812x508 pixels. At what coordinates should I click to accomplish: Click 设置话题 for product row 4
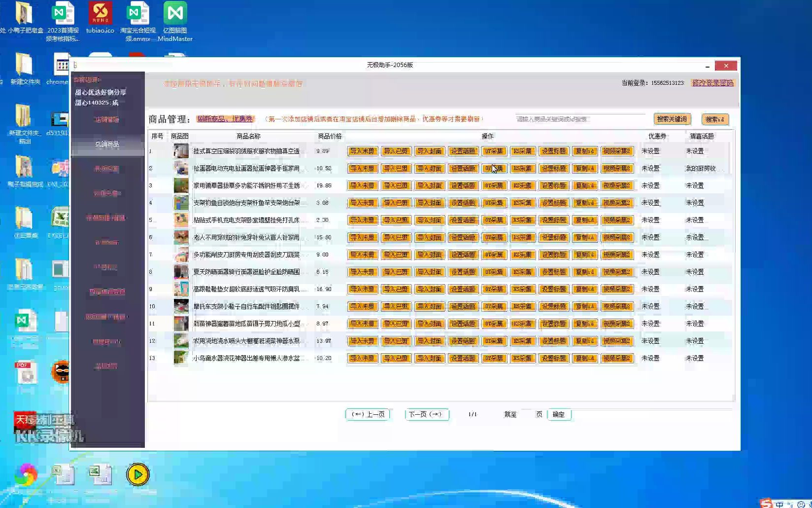click(x=463, y=203)
